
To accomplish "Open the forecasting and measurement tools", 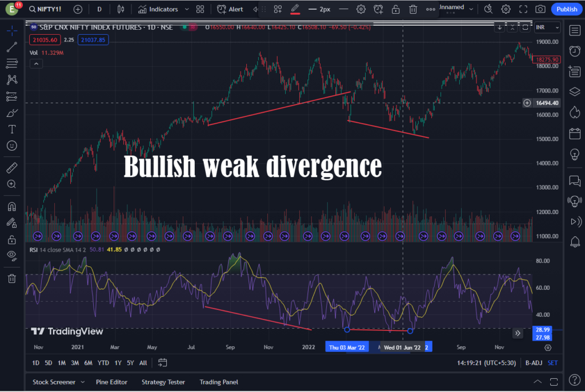I will (x=12, y=96).
